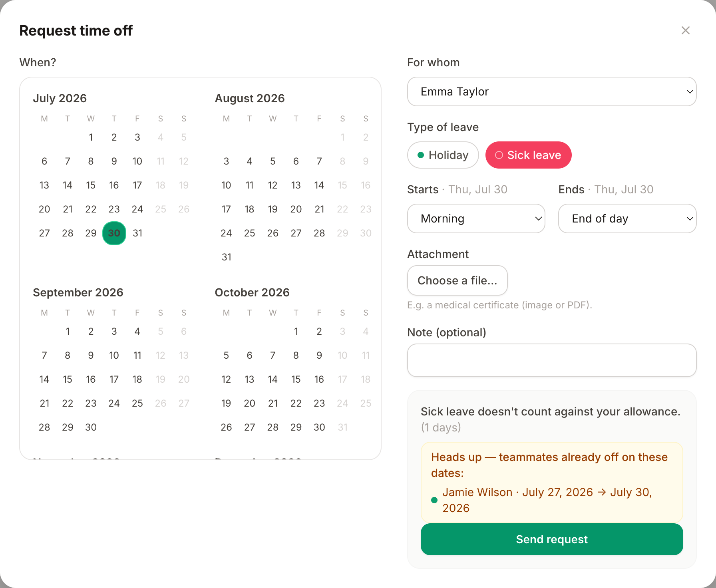The width and height of the screenshot is (716, 588).
Task: Select the Sick leave option
Action: [x=528, y=155]
